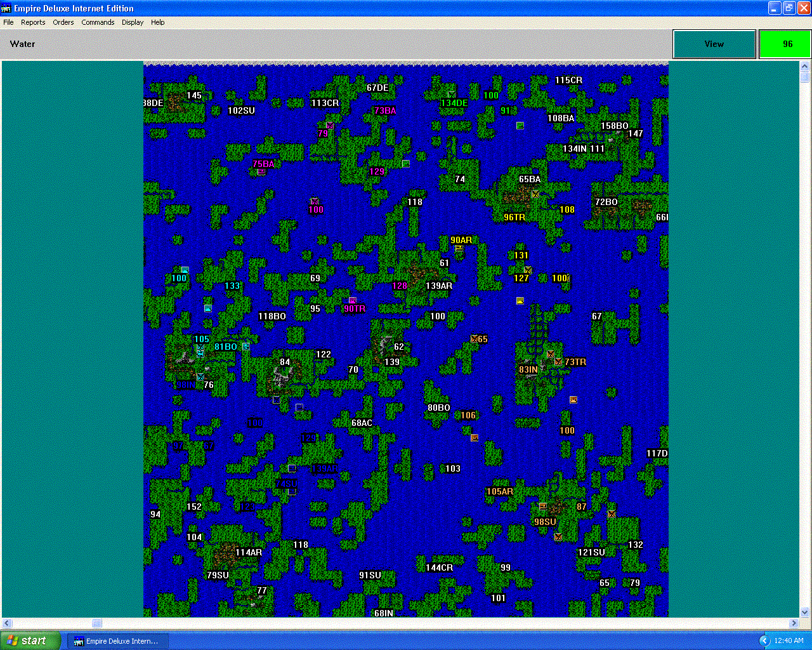
Task: Select yellow armor unit under 90AR label
Action: click(x=459, y=248)
